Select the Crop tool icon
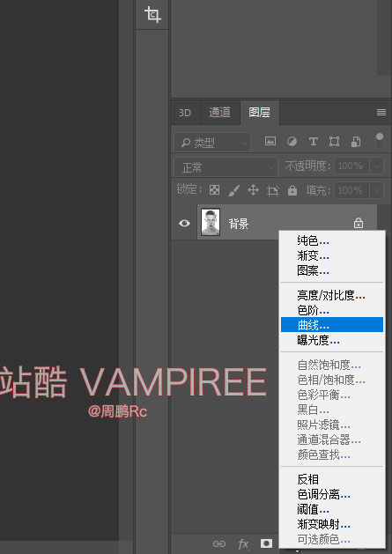Image resolution: width=392 pixels, height=554 pixels. pyautogui.click(x=152, y=14)
